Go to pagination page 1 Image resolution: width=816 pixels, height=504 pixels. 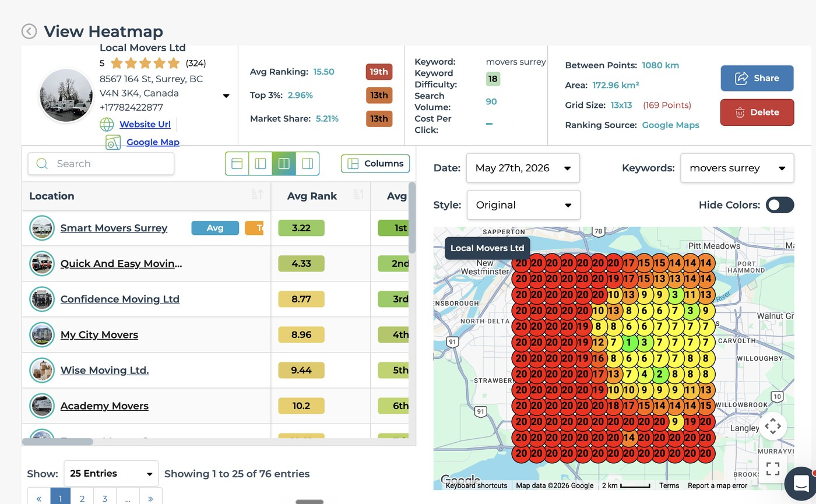tap(60, 498)
